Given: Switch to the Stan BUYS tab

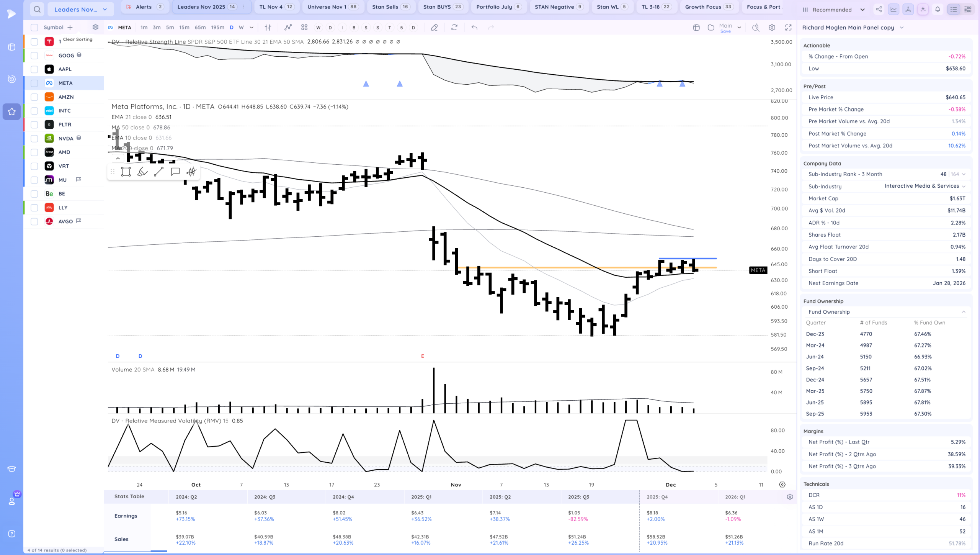Looking at the screenshot, I should click(443, 7).
